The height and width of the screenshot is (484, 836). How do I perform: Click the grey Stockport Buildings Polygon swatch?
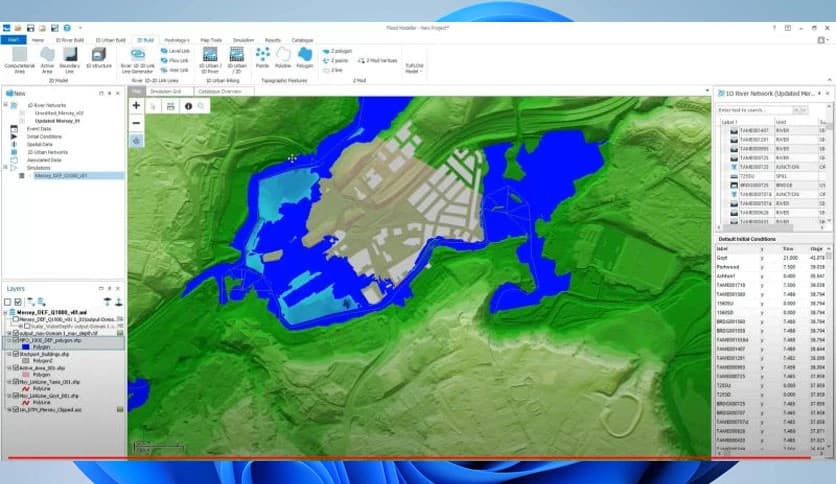(26, 361)
